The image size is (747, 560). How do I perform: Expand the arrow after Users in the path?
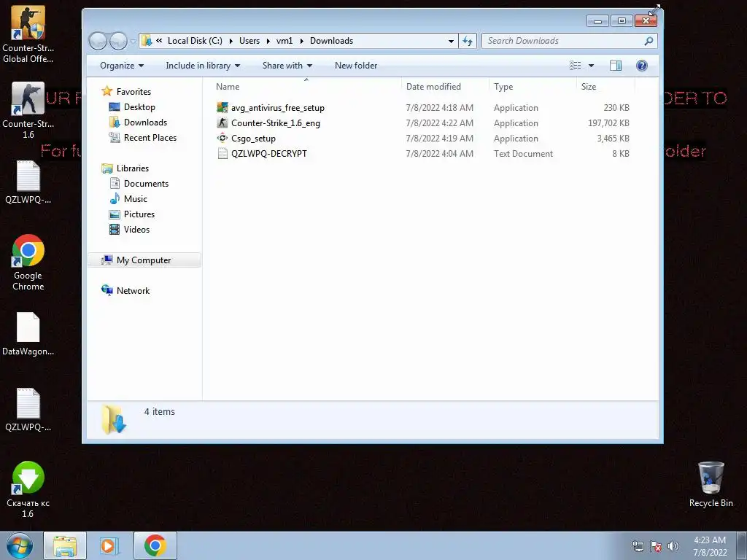[268, 41]
